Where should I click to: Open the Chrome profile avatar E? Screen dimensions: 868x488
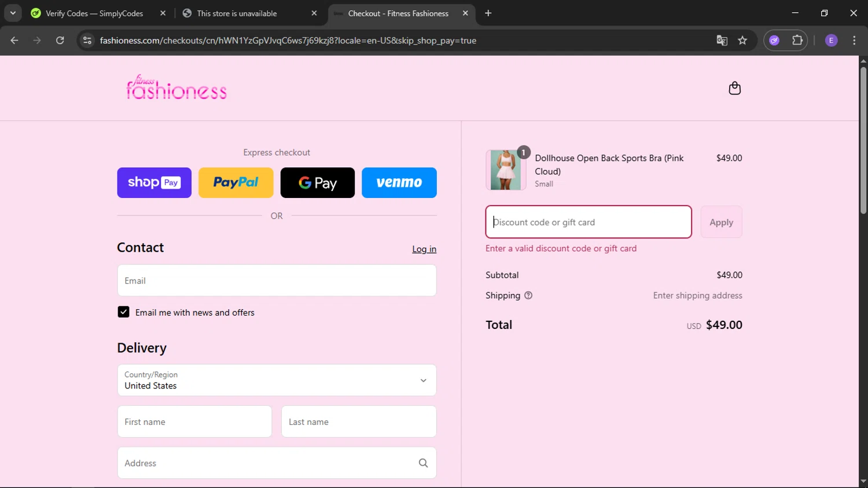[x=831, y=41]
